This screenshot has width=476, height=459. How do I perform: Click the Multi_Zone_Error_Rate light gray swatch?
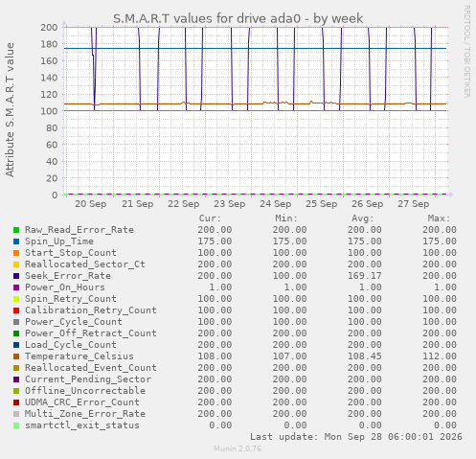coord(16,414)
